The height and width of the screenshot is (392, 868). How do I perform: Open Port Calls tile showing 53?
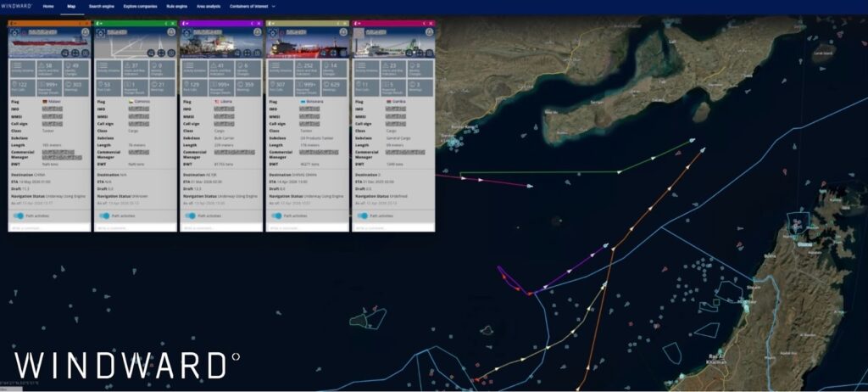pos(108,87)
